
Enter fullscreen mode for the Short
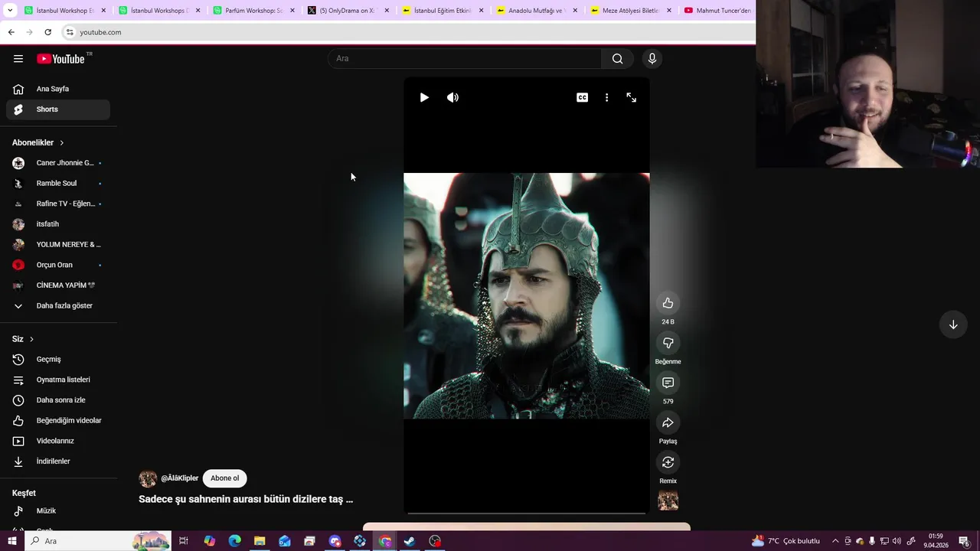(632, 97)
